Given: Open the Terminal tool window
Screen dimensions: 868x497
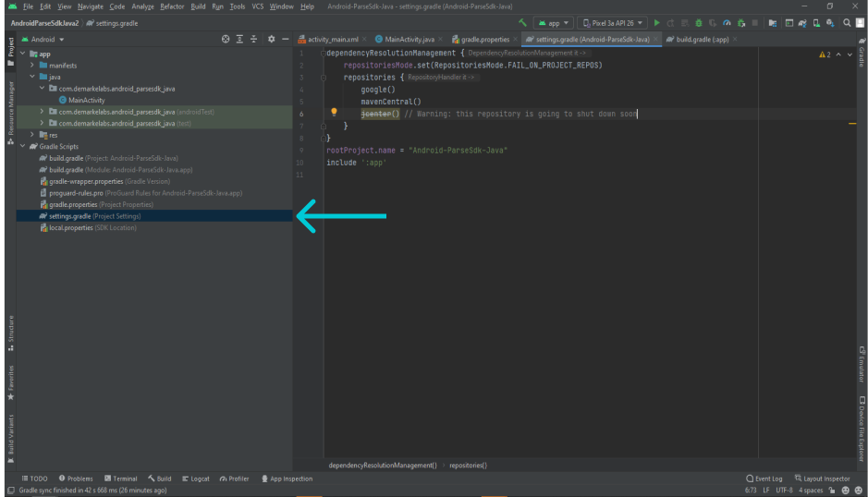Looking at the screenshot, I should click(x=120, y=479).
